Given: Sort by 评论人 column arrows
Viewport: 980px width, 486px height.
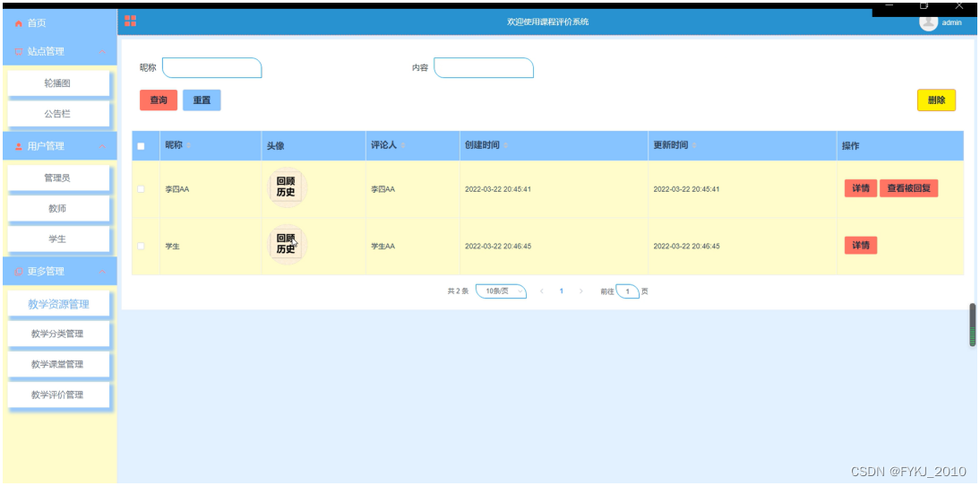Looking at the screenshot, I should click(402, 146).
